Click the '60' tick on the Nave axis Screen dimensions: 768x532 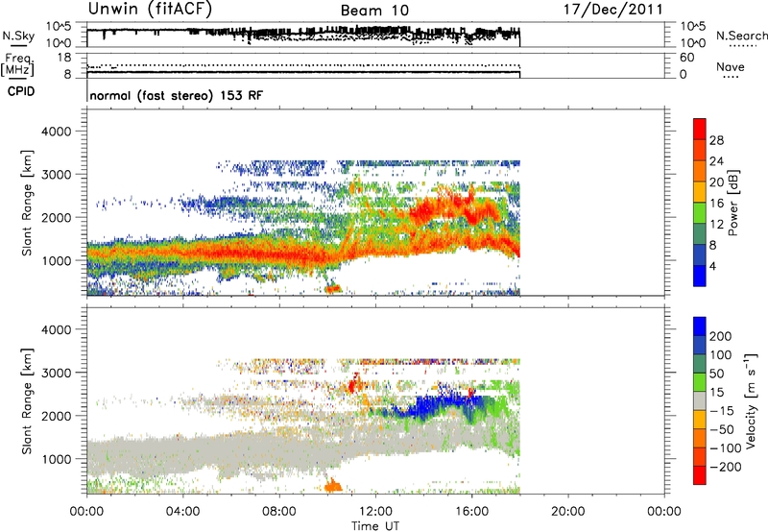click(687, 58)
